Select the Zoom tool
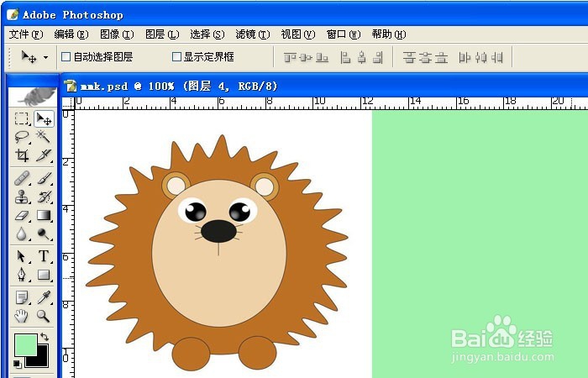This screenshot has height=378, width=588. [x=44, y=316]
